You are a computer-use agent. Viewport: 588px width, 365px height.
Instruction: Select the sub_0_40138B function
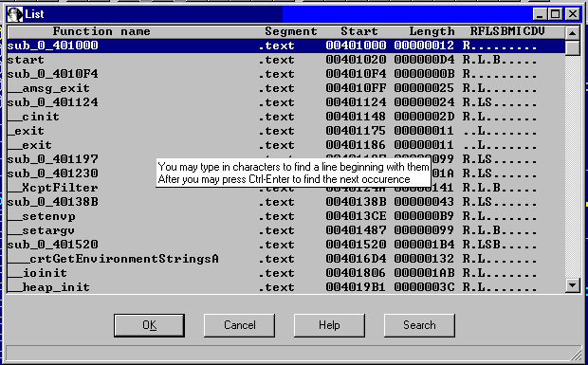tap(286, 202)
